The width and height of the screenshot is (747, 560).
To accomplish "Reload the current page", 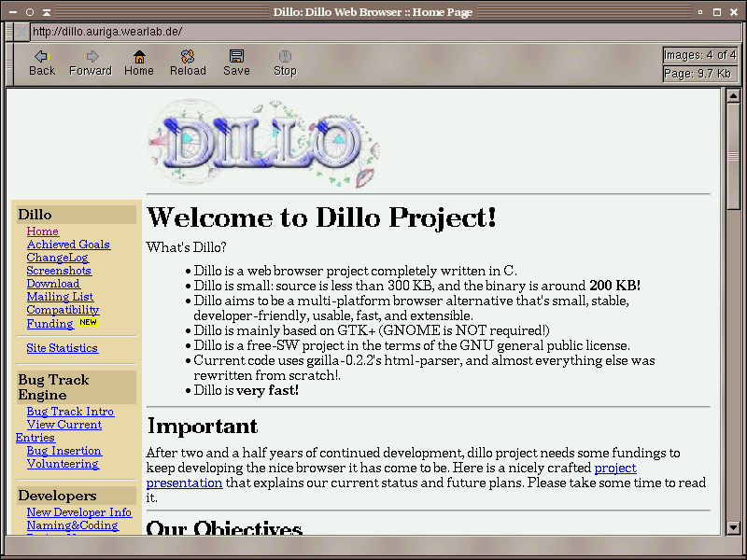I will 188,63.
